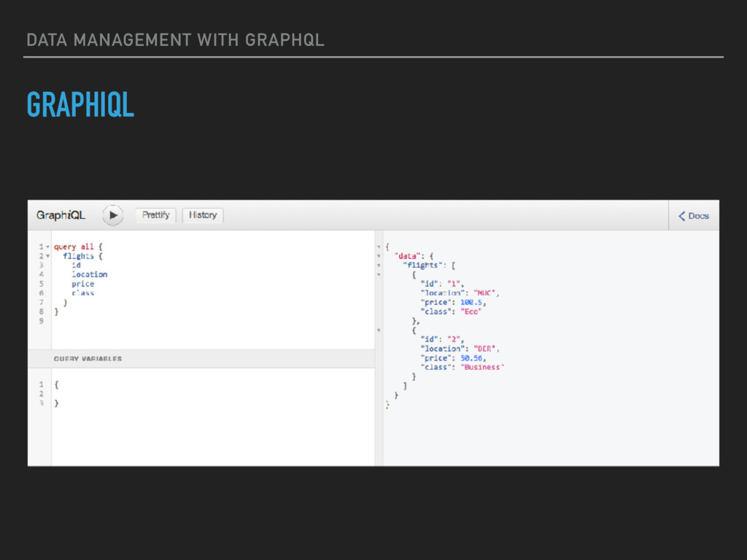Click the 'class' field in query editor
The width and height of the screenshot is (747, 560).
83,293
